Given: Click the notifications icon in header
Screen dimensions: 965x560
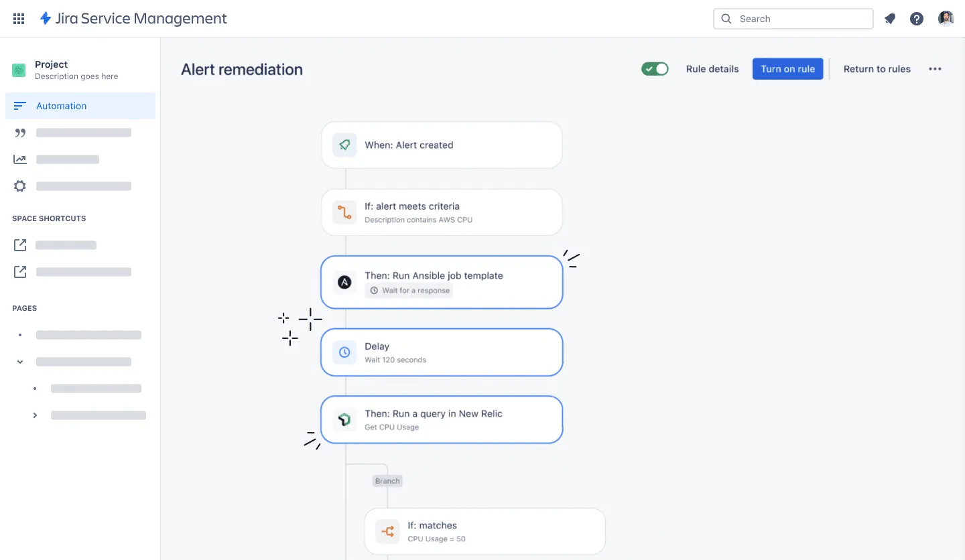Looking at the screenshot, I should pyautogui.click(x=890, y=19).
